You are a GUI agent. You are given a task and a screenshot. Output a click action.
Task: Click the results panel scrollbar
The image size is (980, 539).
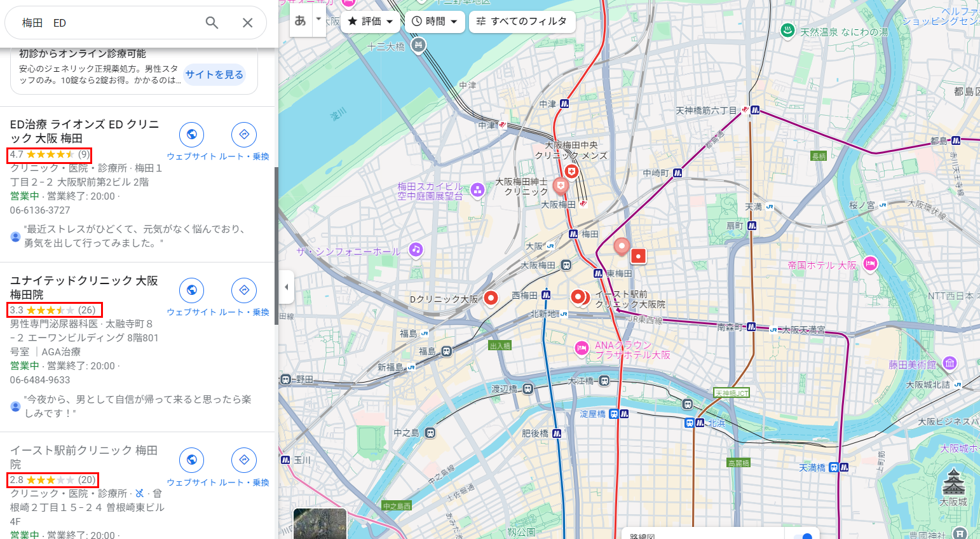276,245
